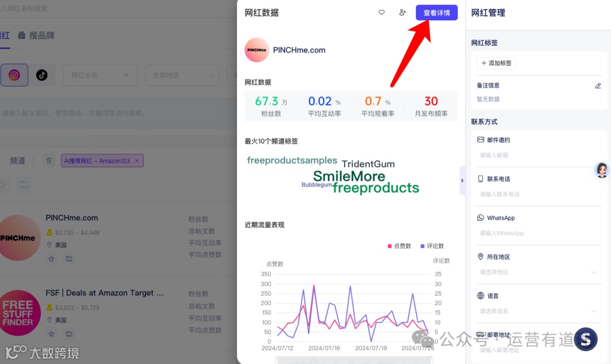This screenshot has width=611, height=364.
Task: Edit the 备注信息 note with pencil icon
Action: click(x=598, y=86)
